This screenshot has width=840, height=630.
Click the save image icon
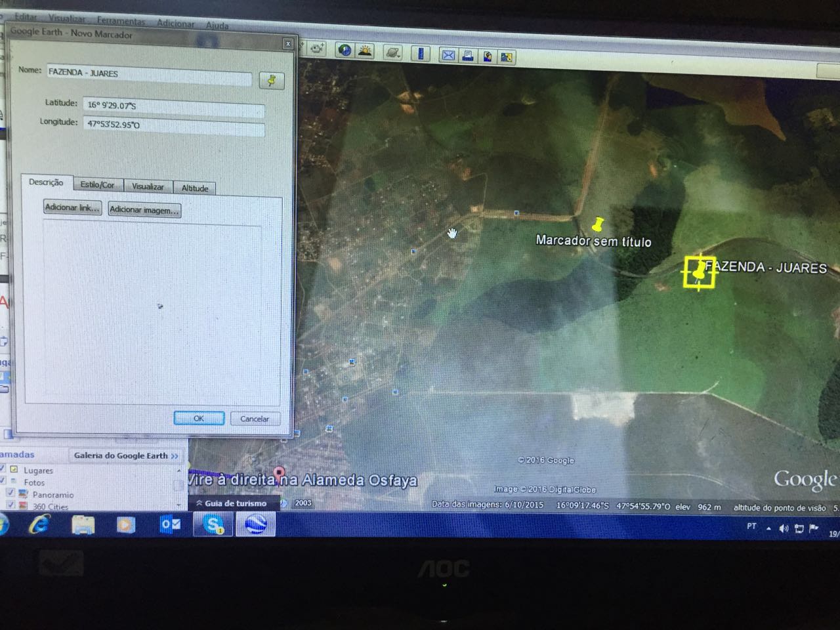(488, 56)
